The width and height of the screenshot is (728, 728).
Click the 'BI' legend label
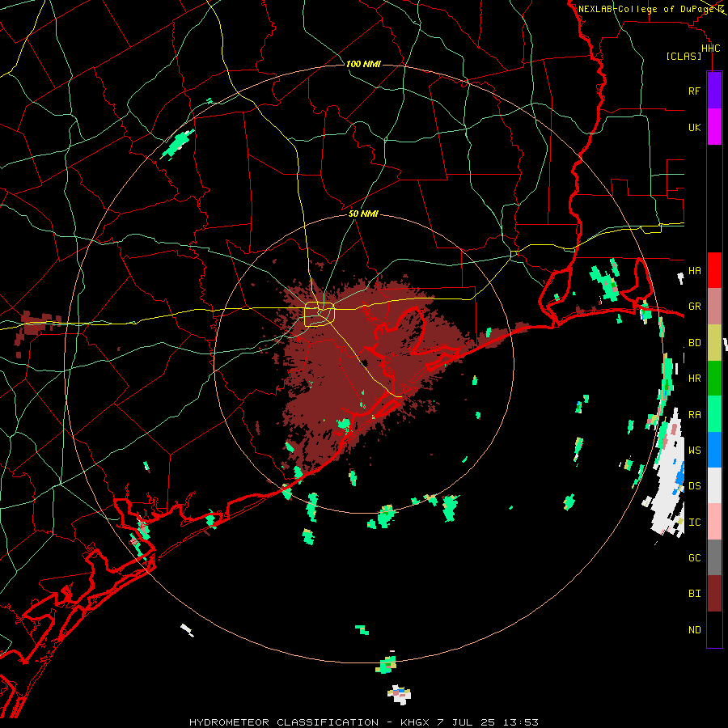coord(694,594)
